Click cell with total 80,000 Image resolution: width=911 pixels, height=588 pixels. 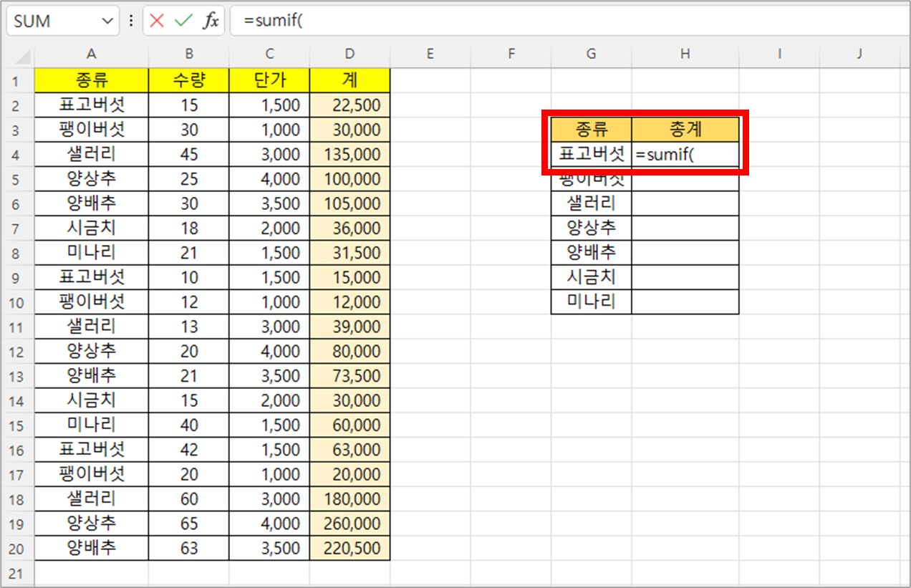click(x=350, y=352)
